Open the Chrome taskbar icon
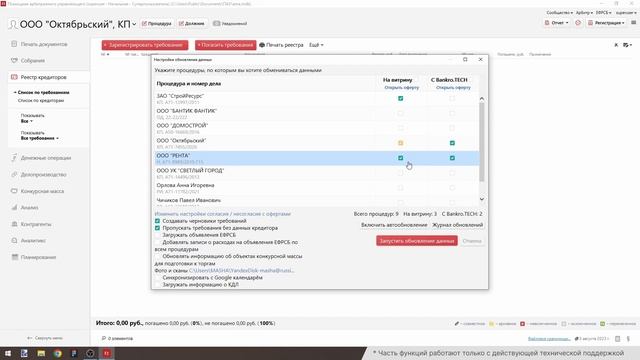The image size is (640, 360). (58, 353)
